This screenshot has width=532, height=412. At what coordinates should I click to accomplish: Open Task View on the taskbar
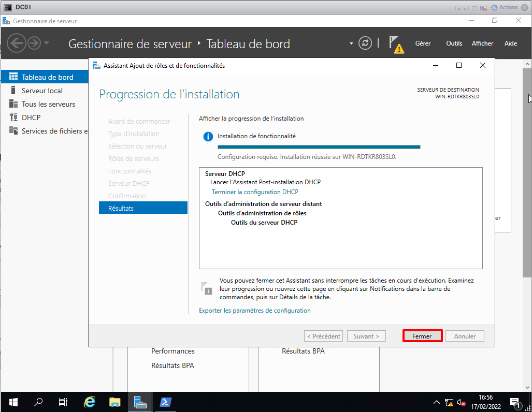tap(63, 402)
